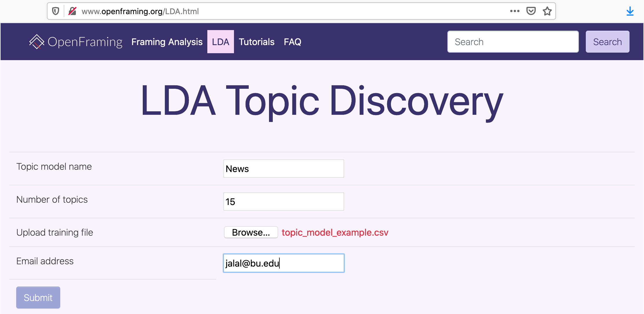Focus the site Search text box
Image resolution: width=644 pixels, height=314 pixels.
click(x=513, y=42)
